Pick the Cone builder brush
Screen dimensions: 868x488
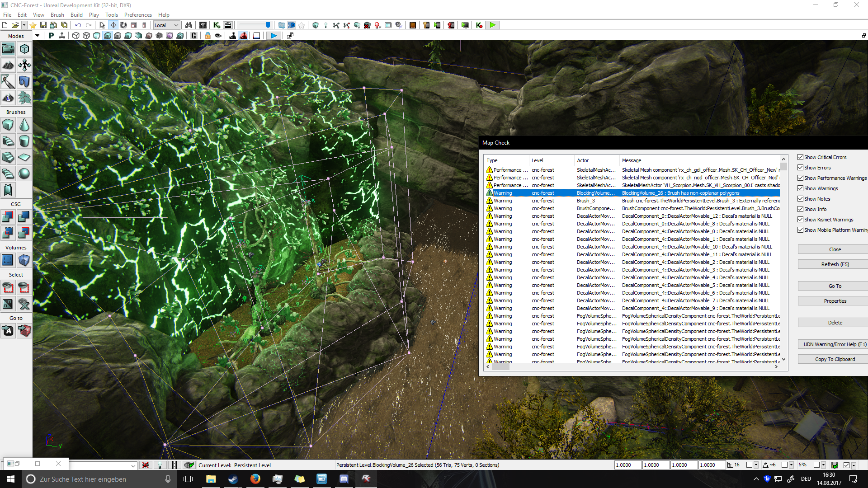24,125
